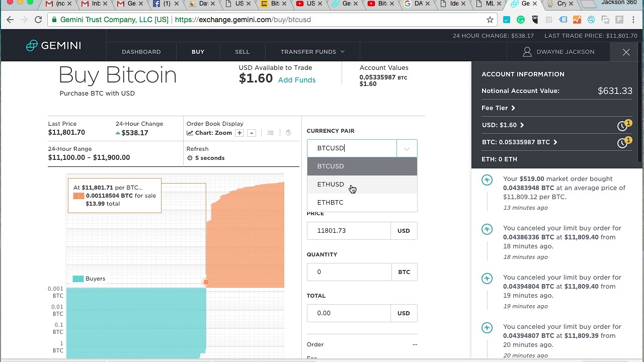
Task: Zoom out the chart with the minus button
Action: (x=252, y=133)
